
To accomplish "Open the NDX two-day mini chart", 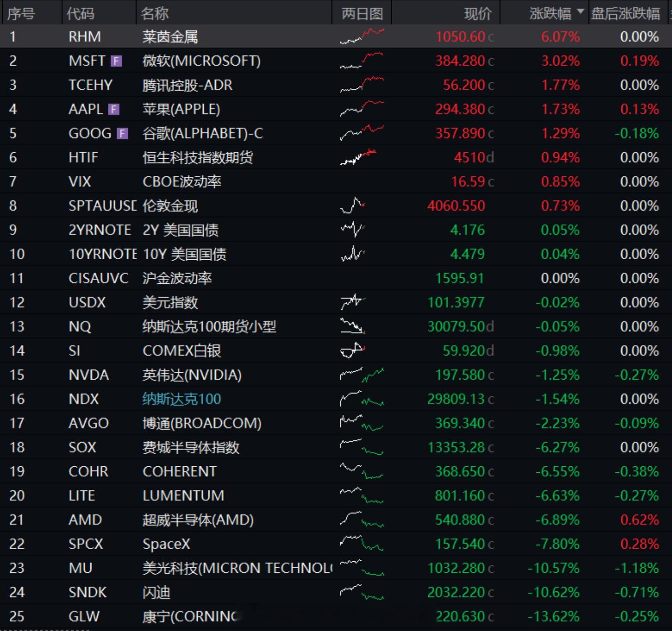I will pos(362,399).
